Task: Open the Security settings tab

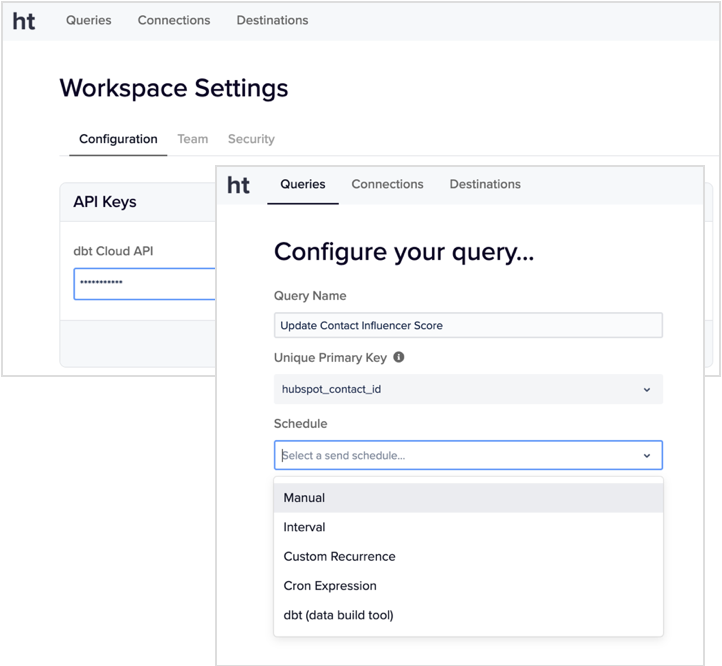Action: coord(251,139)
